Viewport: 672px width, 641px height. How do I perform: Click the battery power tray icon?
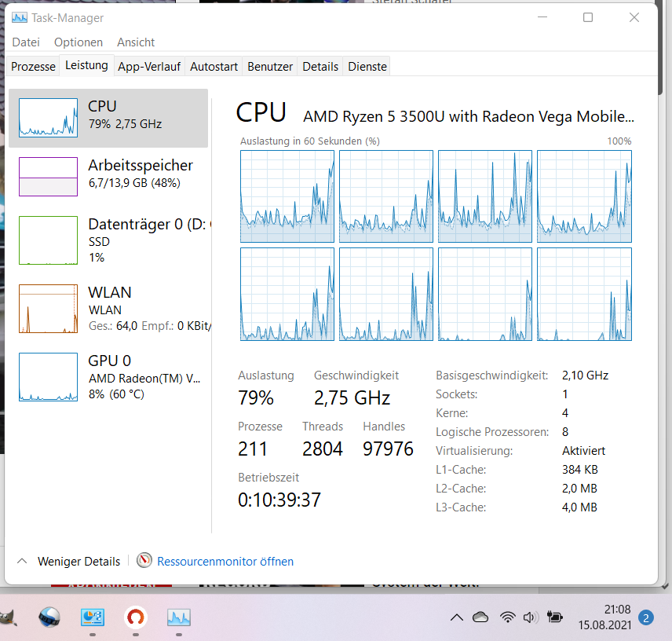point(554,618)
